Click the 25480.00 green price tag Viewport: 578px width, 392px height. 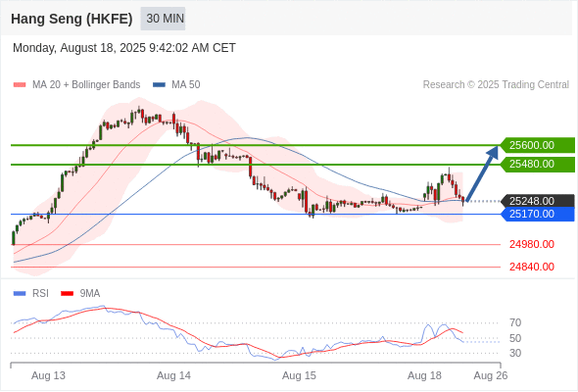[538, 164]
